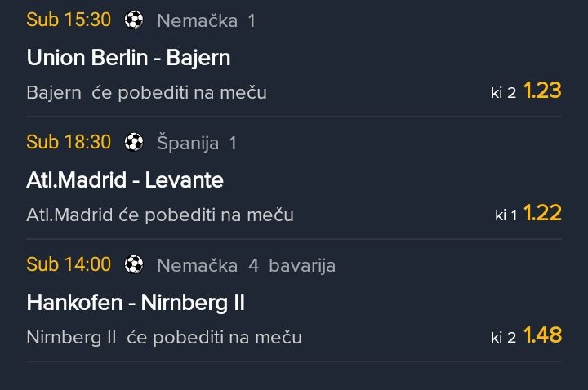Click the ki 1 label next to 1.22
This screenshot has width=588, height=390.
tap(506, 215)
